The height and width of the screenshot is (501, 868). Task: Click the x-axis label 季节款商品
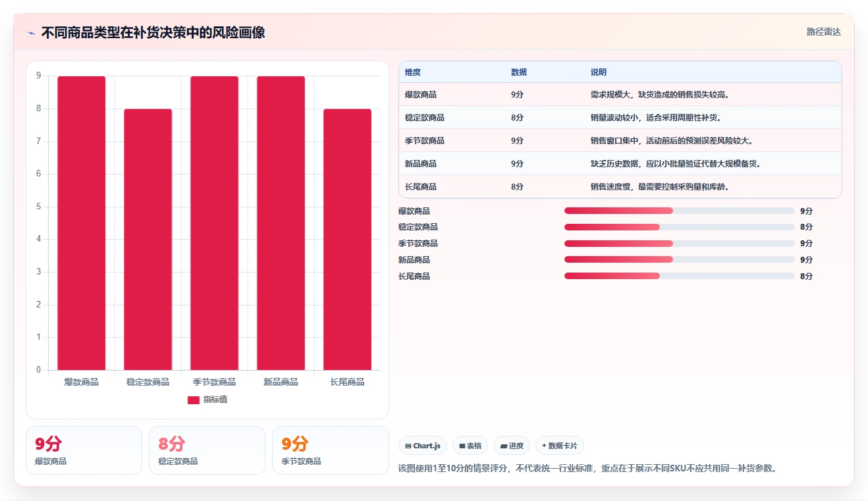tap(215, 382)
